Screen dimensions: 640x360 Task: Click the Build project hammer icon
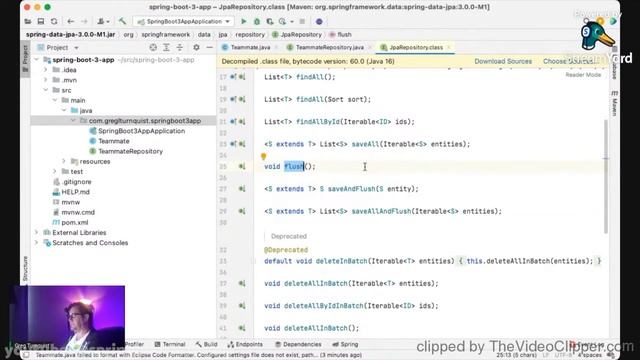coord(122,21)
